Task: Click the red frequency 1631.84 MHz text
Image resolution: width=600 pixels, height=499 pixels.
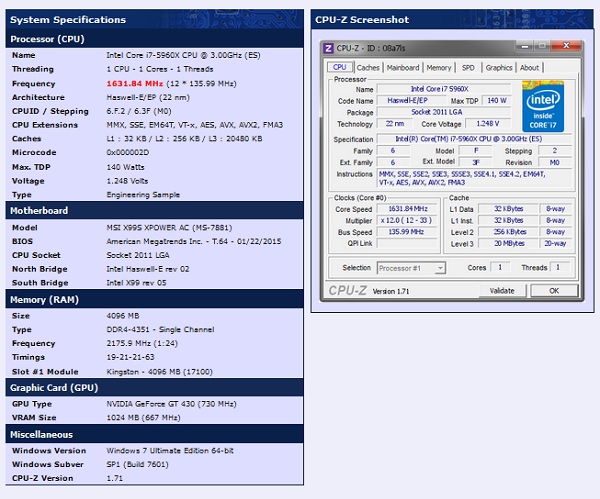Action: tap(135, 83)
